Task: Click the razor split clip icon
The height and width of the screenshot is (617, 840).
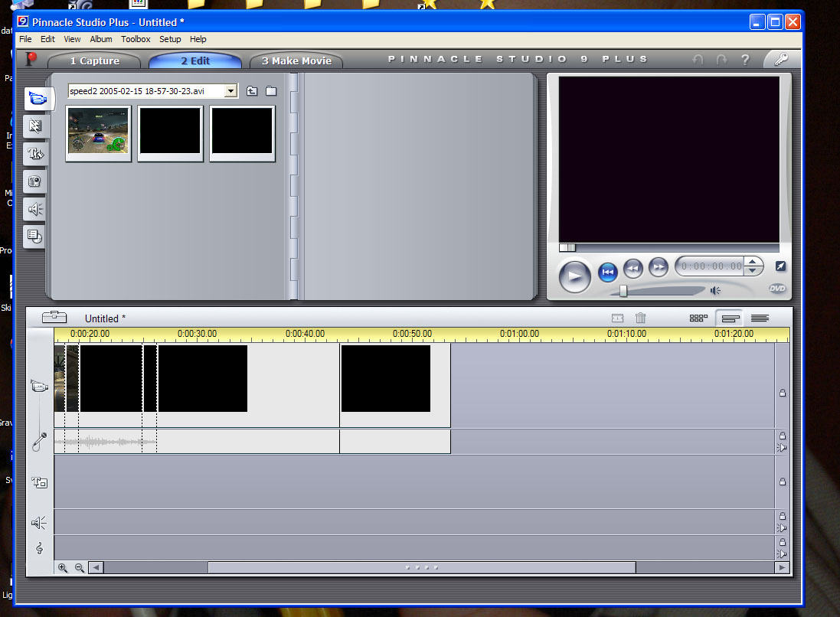Action: [617, 318]
